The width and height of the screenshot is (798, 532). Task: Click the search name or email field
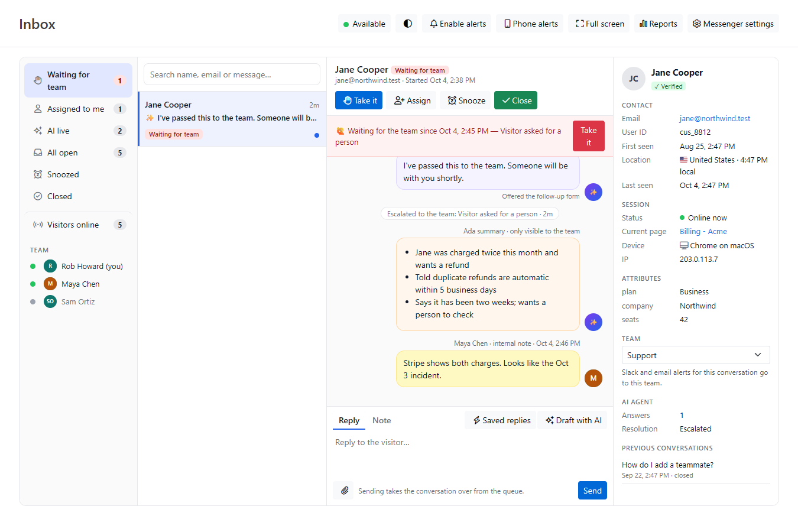pyautogui.click(x=232, y=74)
